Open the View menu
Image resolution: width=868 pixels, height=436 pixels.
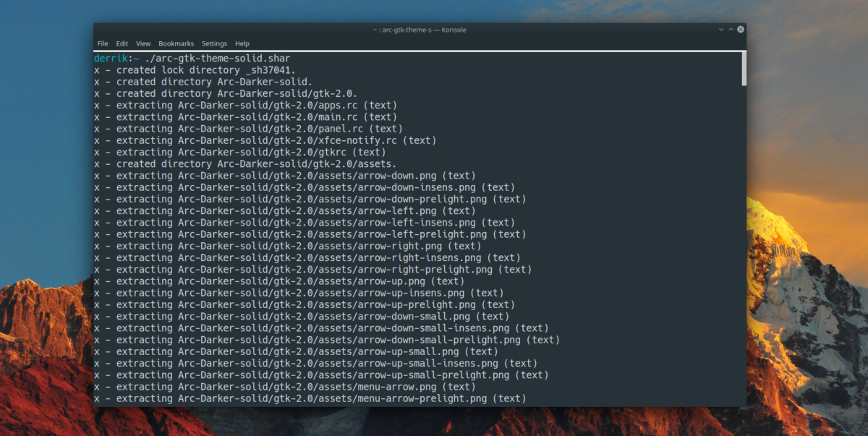click(143, 43)
